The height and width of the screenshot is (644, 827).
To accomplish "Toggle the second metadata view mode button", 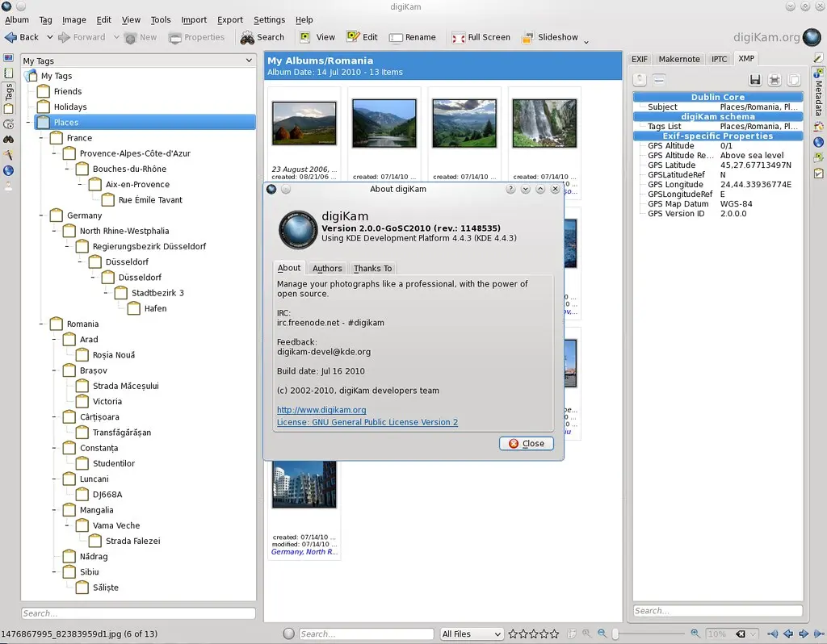I will [659, 80].
